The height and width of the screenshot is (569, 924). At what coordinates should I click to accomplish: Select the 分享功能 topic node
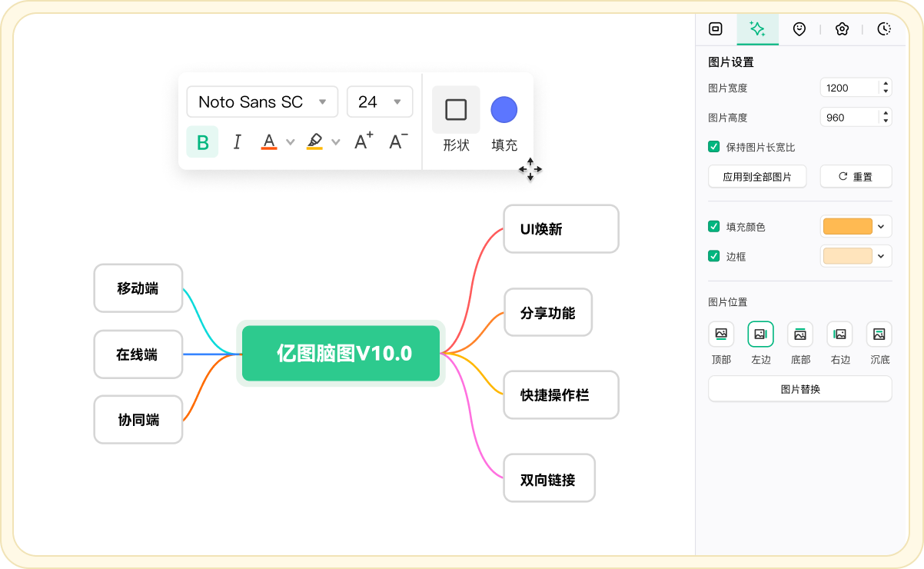tap(548, 312)
